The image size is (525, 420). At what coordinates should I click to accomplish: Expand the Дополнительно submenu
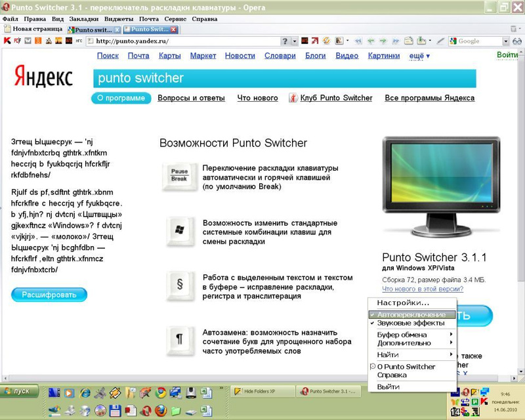click(411, 343)
